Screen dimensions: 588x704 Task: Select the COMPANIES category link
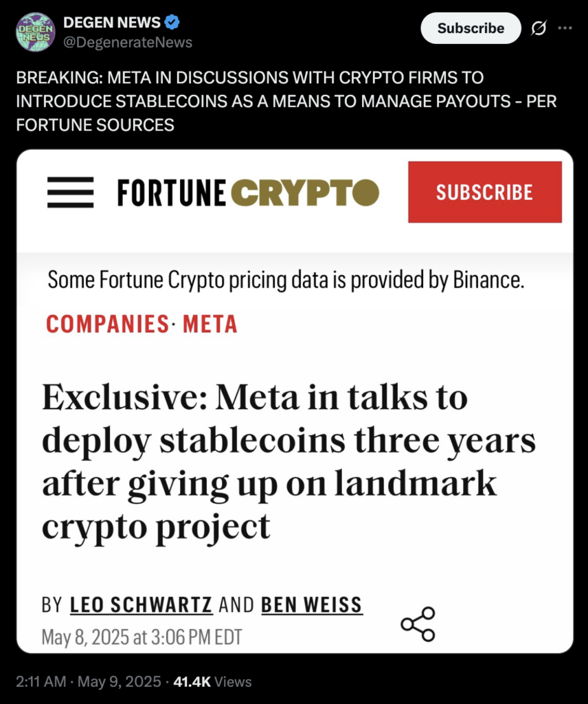tap(107, 324)
